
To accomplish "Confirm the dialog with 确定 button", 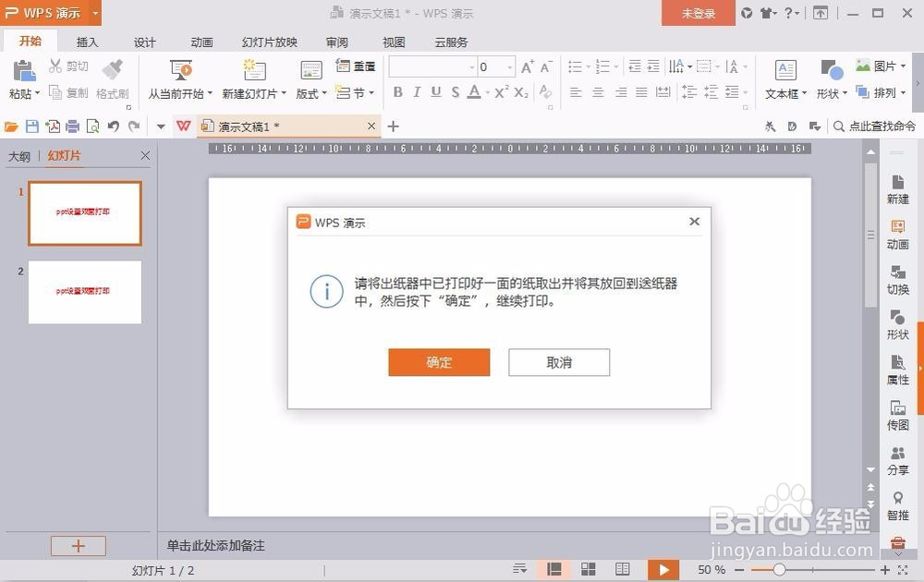I will pos(439,362).
